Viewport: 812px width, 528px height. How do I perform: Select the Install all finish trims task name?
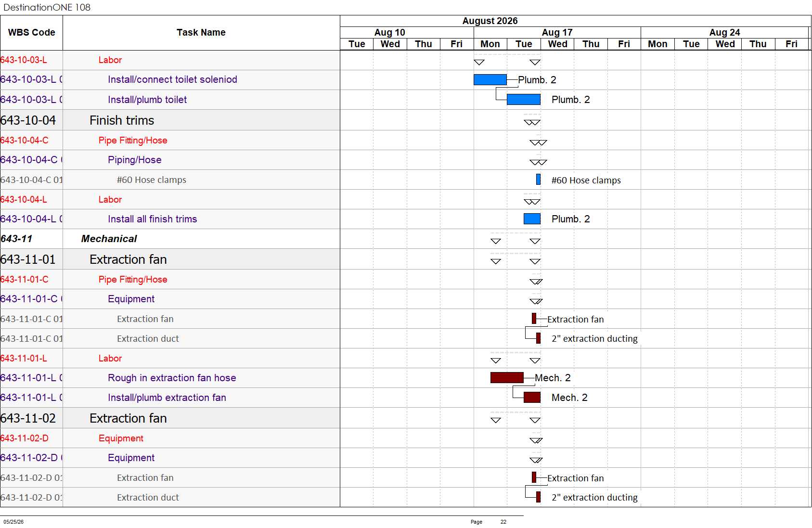tap(153, 219)
